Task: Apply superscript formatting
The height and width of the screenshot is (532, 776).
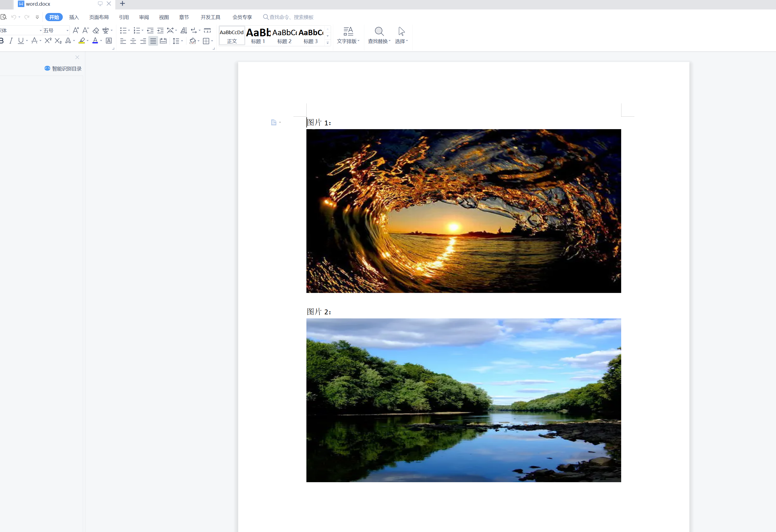Action: 48,41
